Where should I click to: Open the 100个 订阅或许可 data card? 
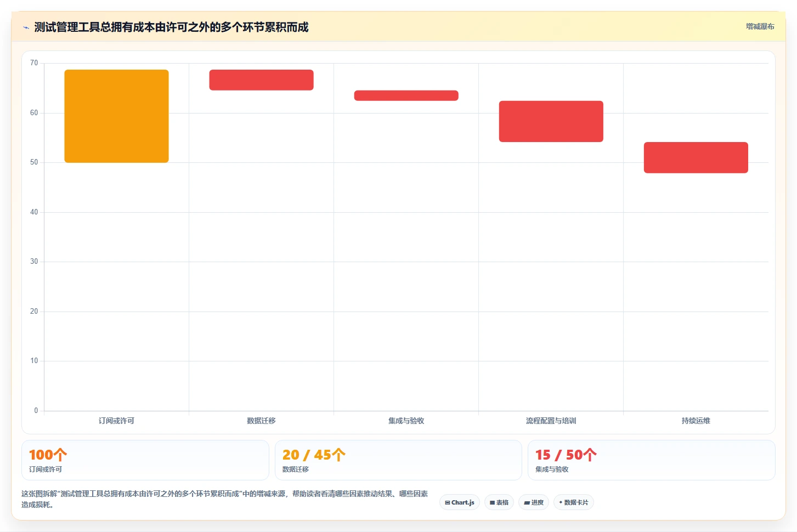pyautogui.click(x=145, y=460)
